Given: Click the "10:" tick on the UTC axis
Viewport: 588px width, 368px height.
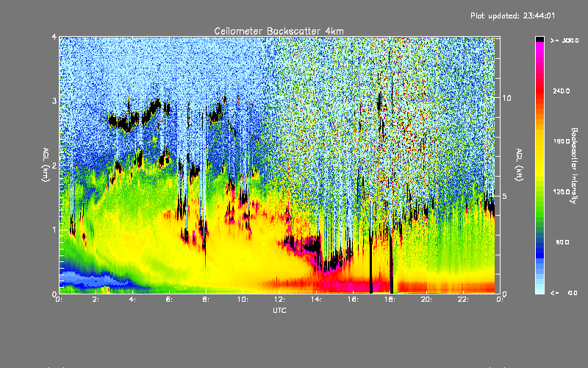Looking at the screenshot, I should coord(243,300).
